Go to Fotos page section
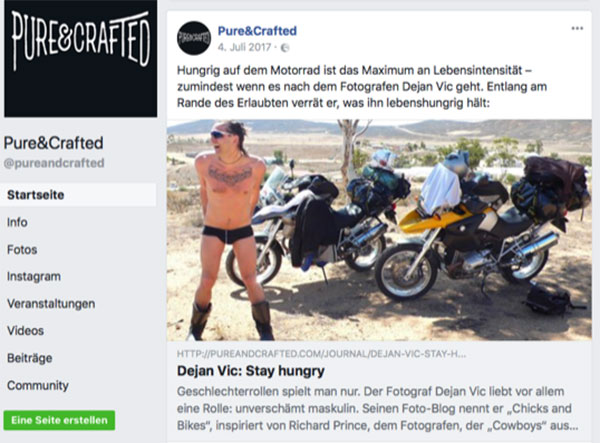Image resolution: width=600 pixels, height=443 pixels. pyautogui.click(x=22, y=250)
